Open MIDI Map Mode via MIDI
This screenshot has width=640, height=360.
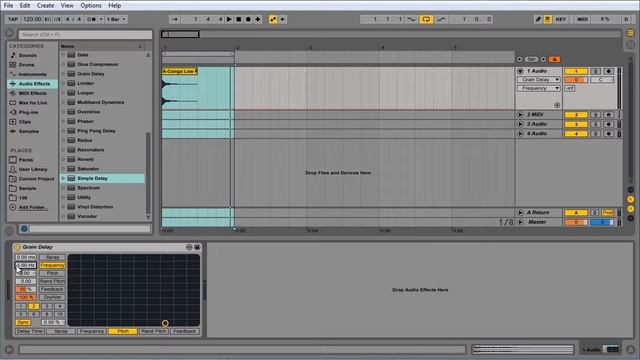[582, 19]
